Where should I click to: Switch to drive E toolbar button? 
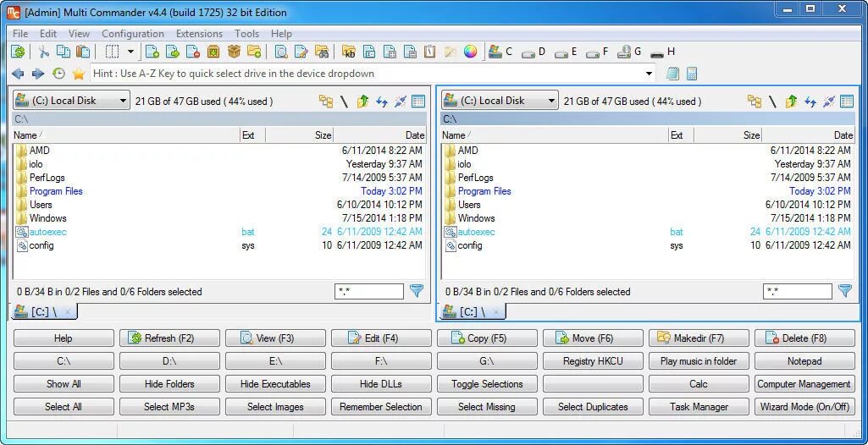pyautogui.click(x=566, y=52)
